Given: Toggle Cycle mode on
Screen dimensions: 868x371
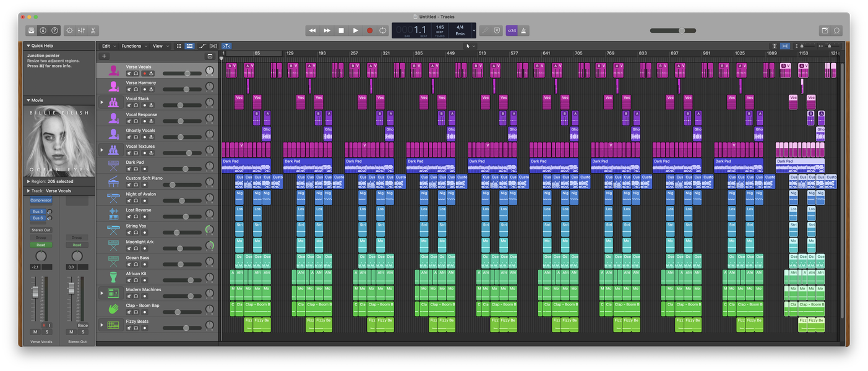Looking at the screenshot, I should [x=383, y=30].
